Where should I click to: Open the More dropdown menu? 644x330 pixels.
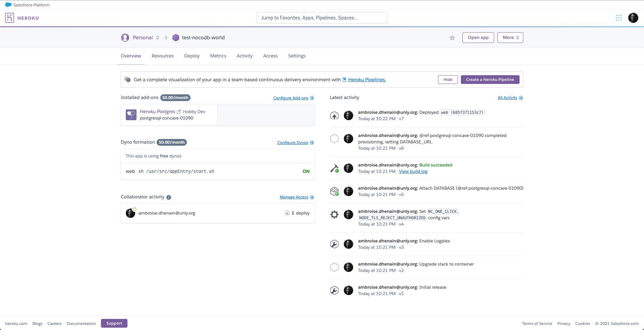tap(510, 38)
